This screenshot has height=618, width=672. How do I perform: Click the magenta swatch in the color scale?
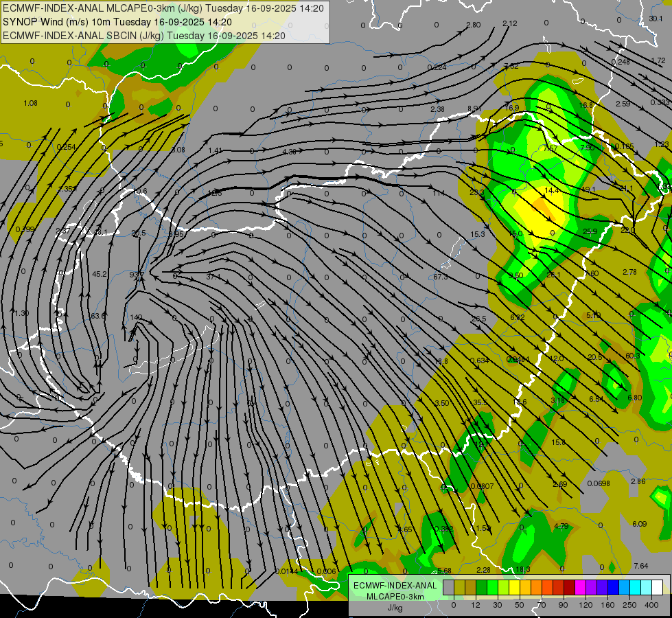click(580, 587)
